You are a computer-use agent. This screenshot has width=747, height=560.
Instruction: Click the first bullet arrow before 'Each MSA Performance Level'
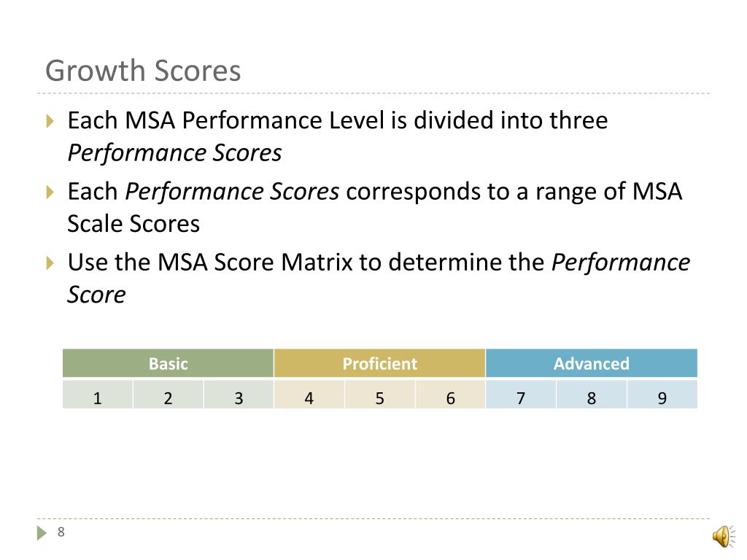coord(50,121)
